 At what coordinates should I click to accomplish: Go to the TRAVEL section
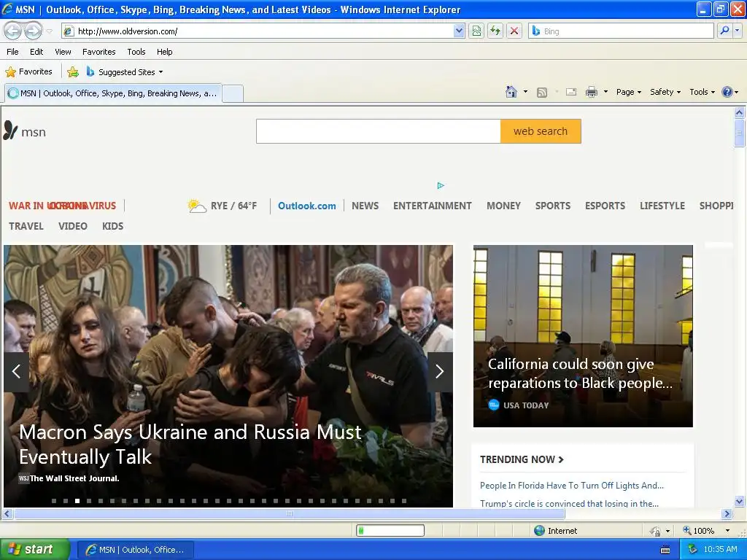coord(26,226)
